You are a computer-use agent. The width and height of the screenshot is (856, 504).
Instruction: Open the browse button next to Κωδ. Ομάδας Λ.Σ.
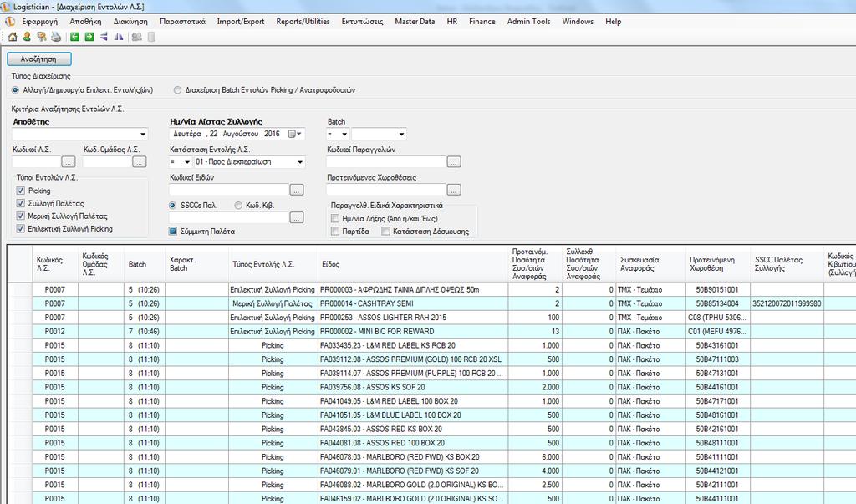[x=140, y=161]
